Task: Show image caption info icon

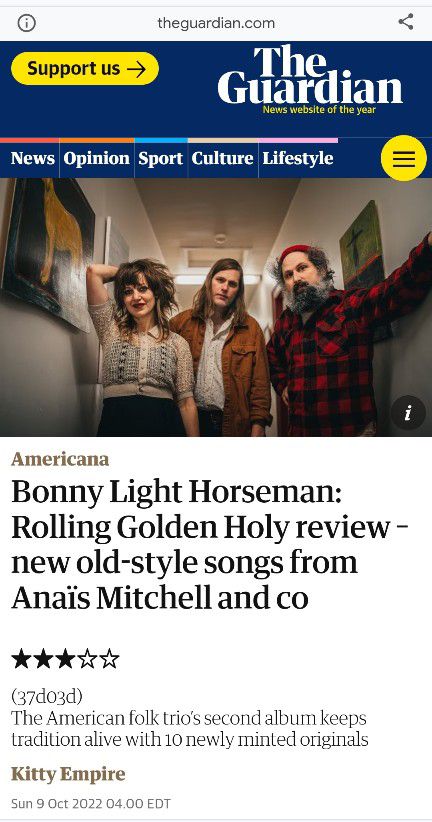Action: tap(407, 413)
